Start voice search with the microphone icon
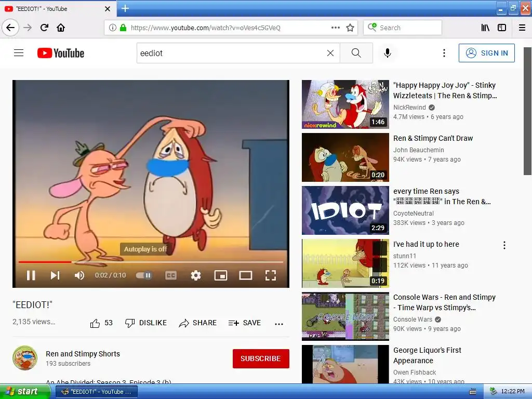This screenshot has width=532, height=399. [388, 53]
